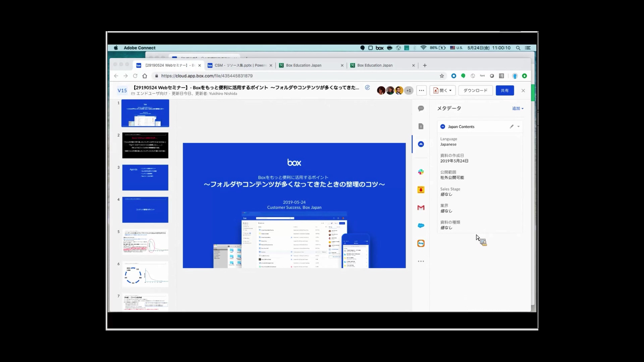The width and height of the screenshot is (644, 362).
Task: Switch to the CSM リソース集.pptx tab
Action: coord(239,65)
